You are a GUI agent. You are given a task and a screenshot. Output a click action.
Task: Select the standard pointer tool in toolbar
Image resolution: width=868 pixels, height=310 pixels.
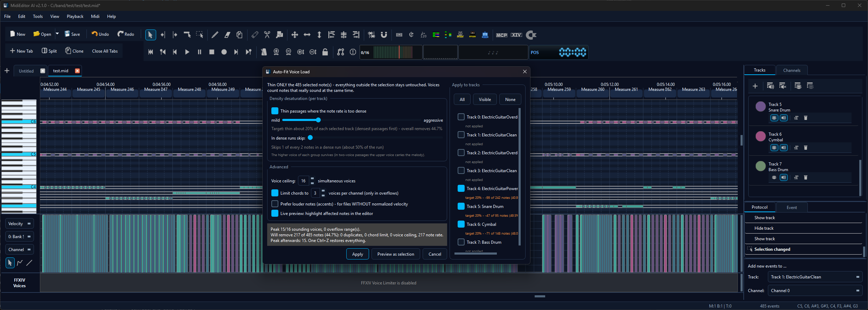coord(150,34)
